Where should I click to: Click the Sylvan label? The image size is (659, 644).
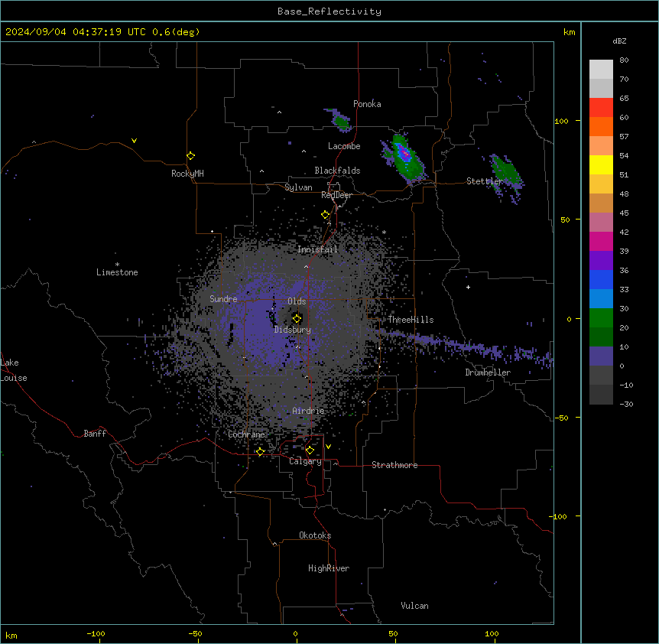tap(298, 187)
